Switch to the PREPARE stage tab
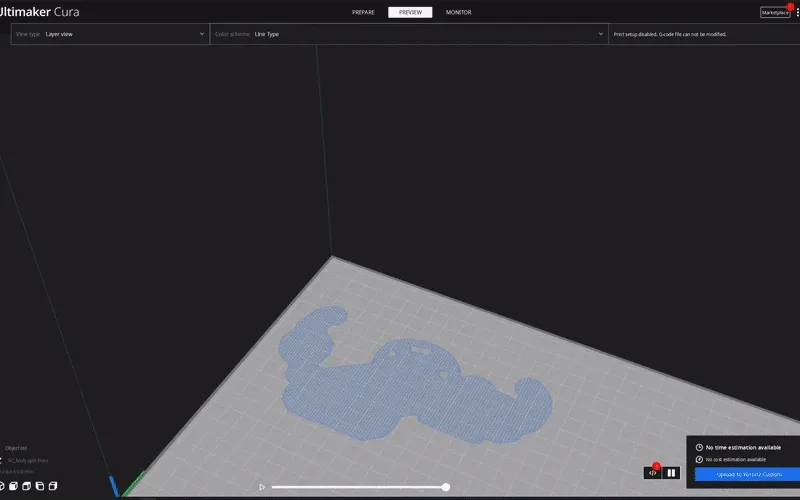Viewport: 800px width, 500px height. tap(363, 12)
